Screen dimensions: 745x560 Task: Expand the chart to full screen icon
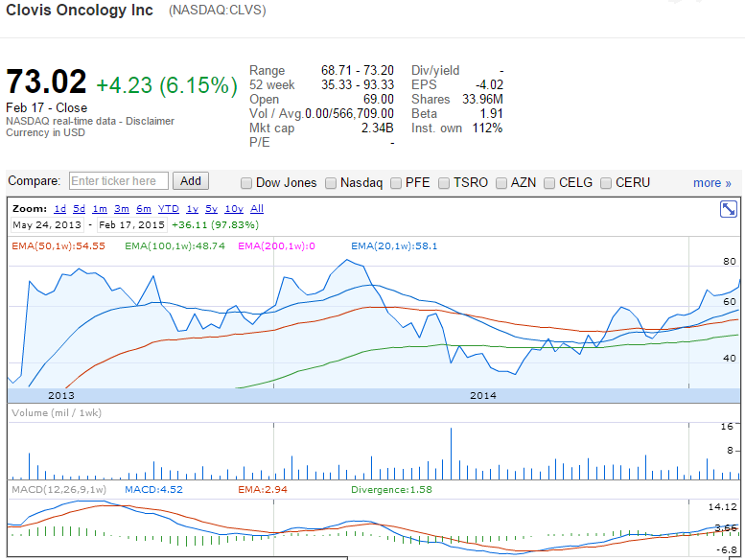point(728,209)
